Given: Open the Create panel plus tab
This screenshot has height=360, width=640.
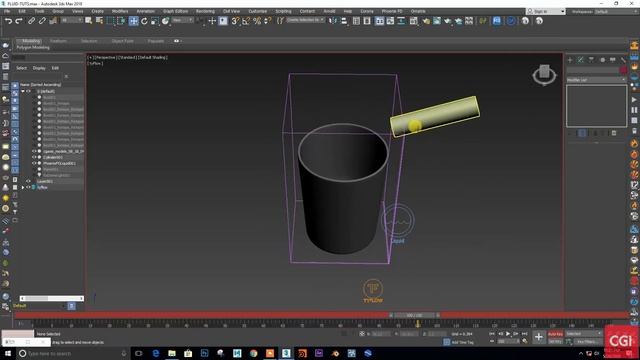Looking at the screenshot, I should (x=570, y=60).
